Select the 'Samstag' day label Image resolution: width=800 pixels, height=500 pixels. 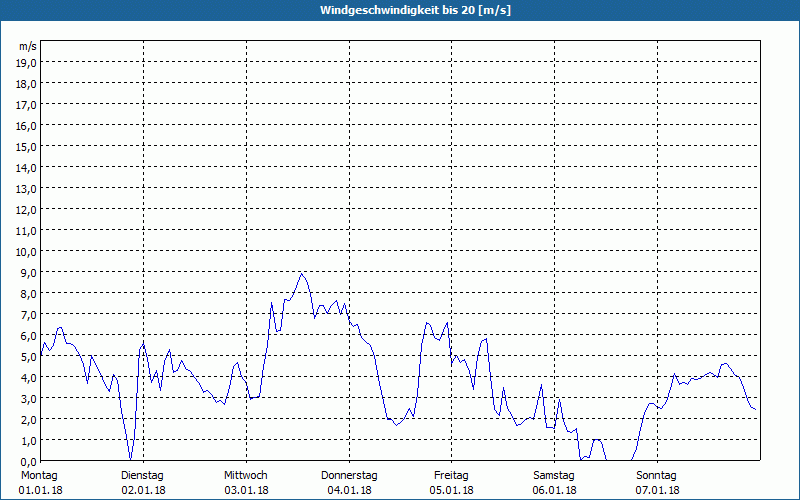click(x=554, y=476)
